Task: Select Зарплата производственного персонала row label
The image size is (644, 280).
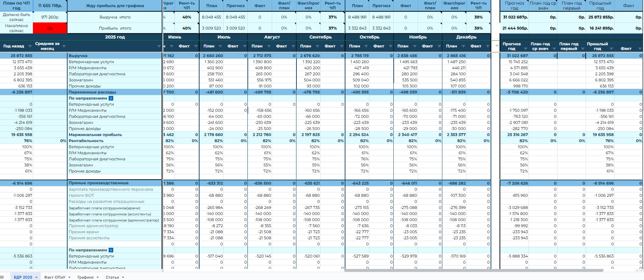Action: [115, 190]
